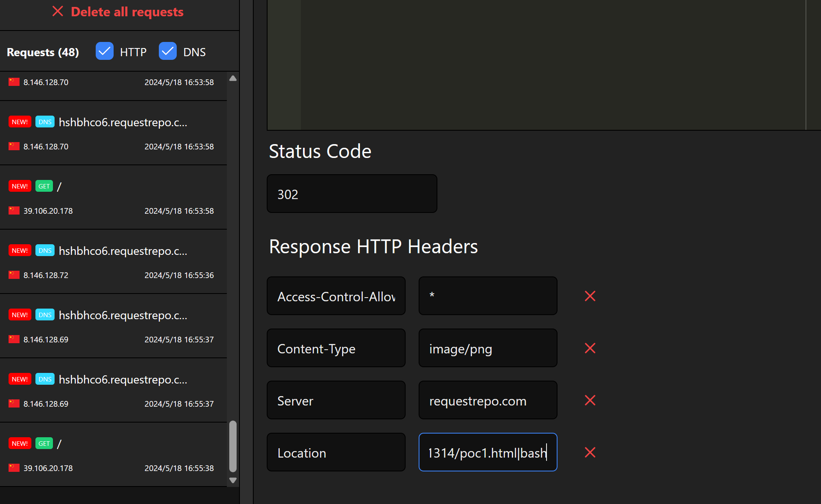821x504 pixels.
Task: Click the red X beside Delete all requests
Action: (58, 11)
